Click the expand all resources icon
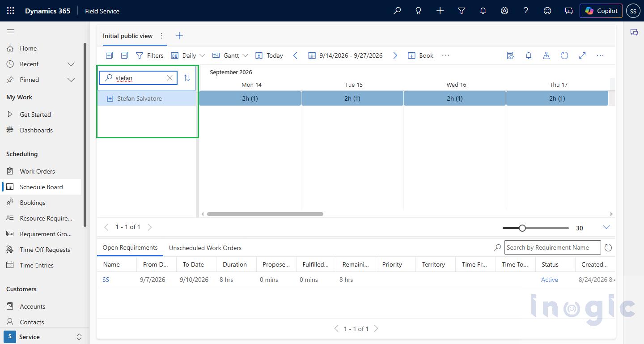 pyautogui.click(x=109, y=55)
